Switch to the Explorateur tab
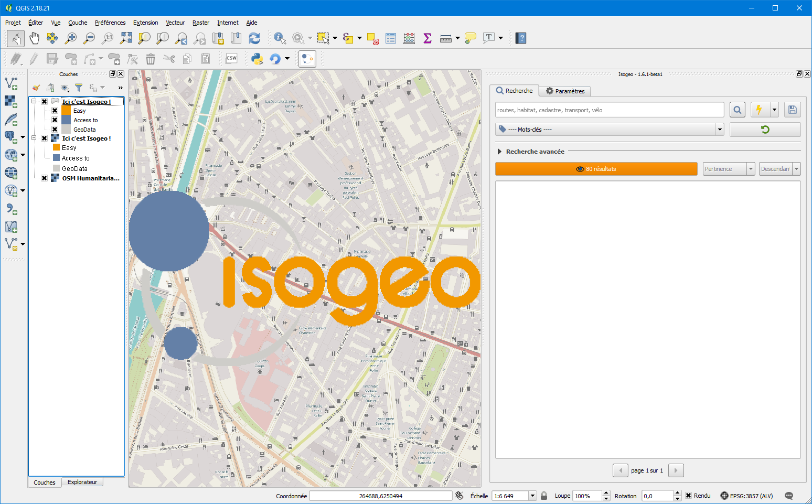This screenshot has height=504, width=812. pos(82,482)
